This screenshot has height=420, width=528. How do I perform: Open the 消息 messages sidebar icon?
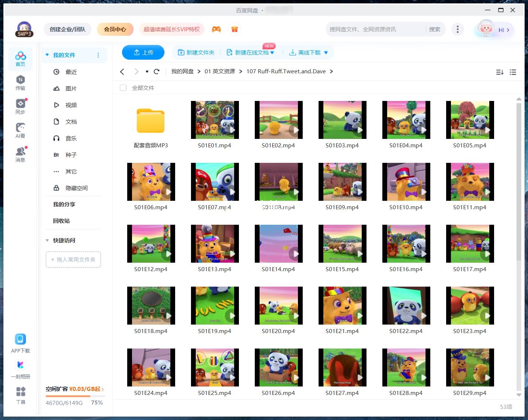coord(20,154)
